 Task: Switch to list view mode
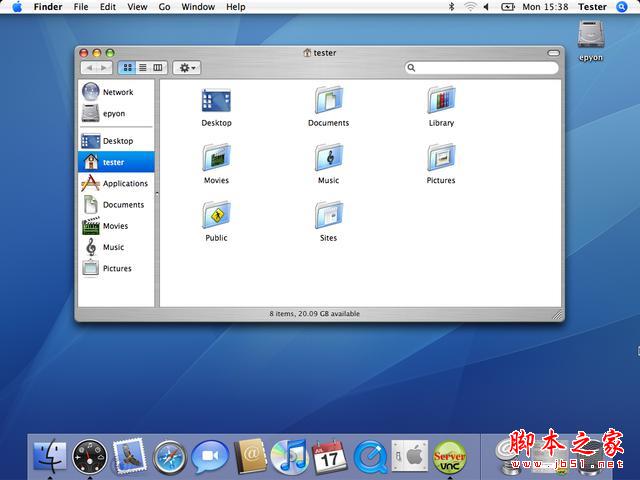(x=142, y=67)
